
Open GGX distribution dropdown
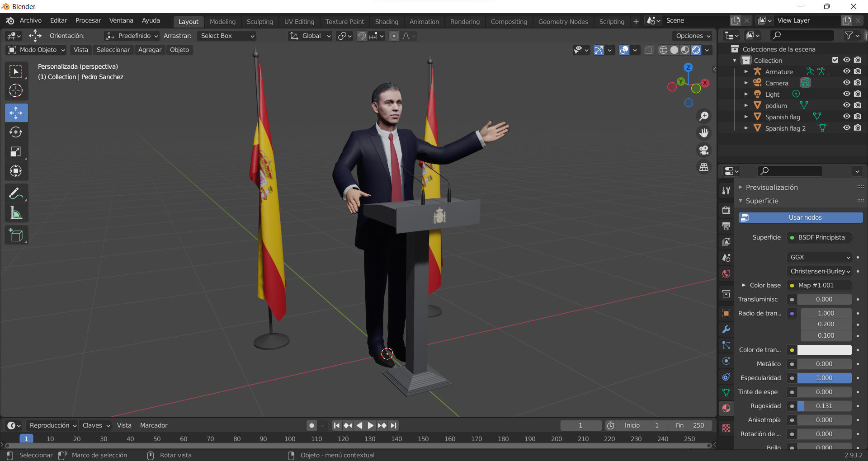coord(819,257)
